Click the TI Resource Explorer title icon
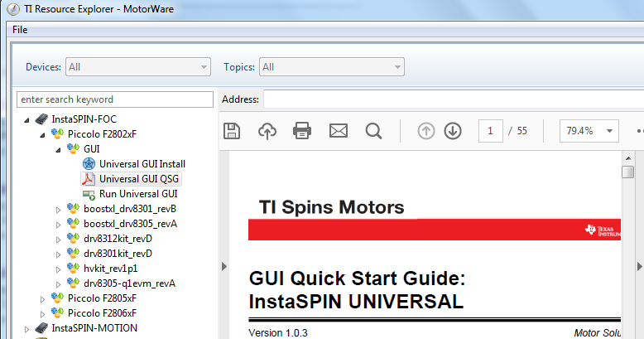The width and height of the screenshot is (644, 339). (x=12, y=9)
